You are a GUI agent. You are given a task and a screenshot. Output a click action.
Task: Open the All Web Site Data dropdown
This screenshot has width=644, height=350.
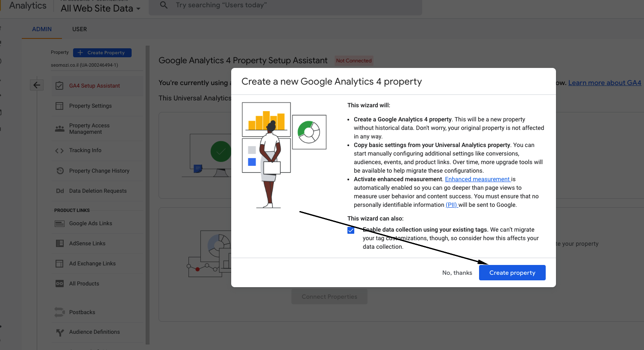[x=100, y=8]
